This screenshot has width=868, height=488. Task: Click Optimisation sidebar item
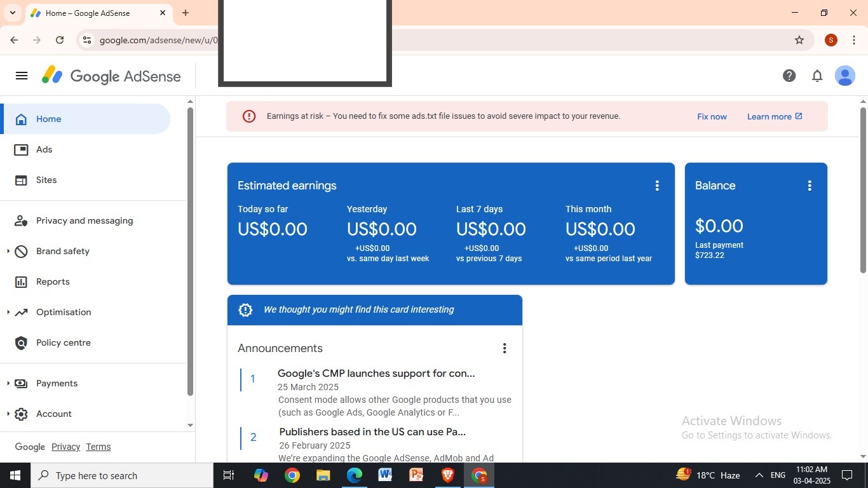[64, 312]
